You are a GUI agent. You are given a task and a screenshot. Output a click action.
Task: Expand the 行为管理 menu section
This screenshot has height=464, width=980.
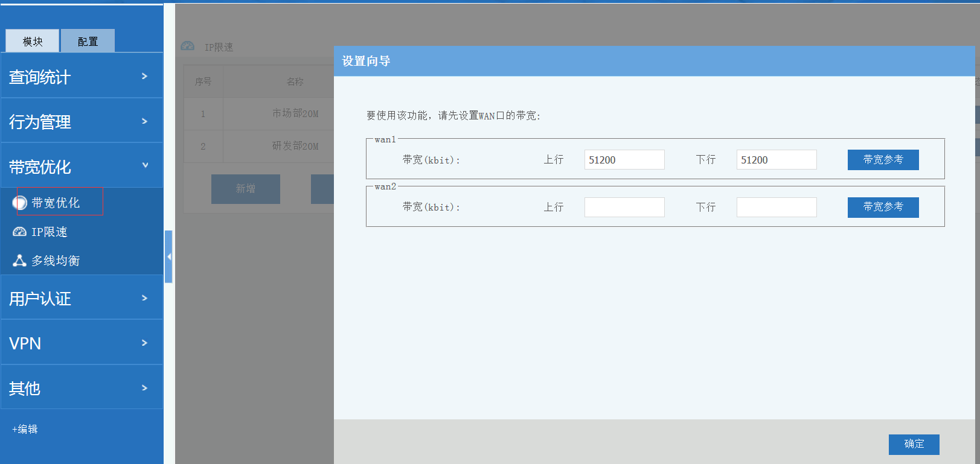click(x=82, y=121)
